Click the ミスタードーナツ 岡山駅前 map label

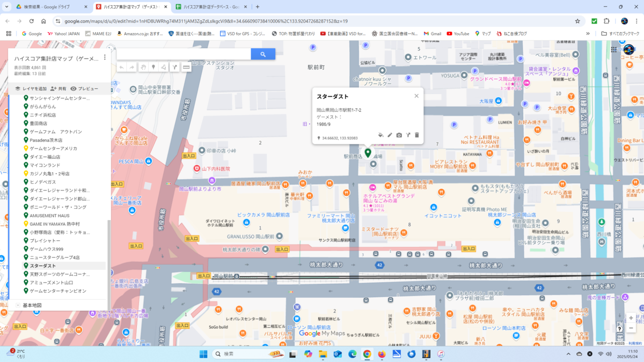(x=379, y=231)
